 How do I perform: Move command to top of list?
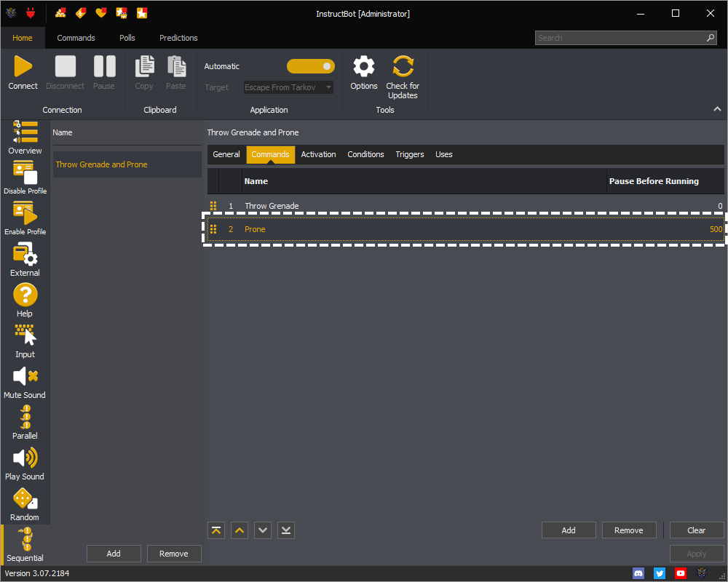tap(216, 530)
